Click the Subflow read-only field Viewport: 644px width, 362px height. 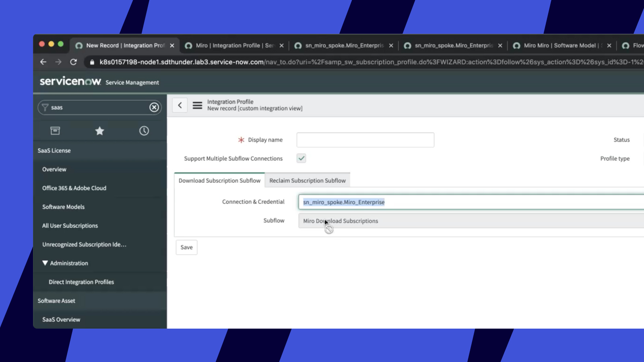click(471, 221)
